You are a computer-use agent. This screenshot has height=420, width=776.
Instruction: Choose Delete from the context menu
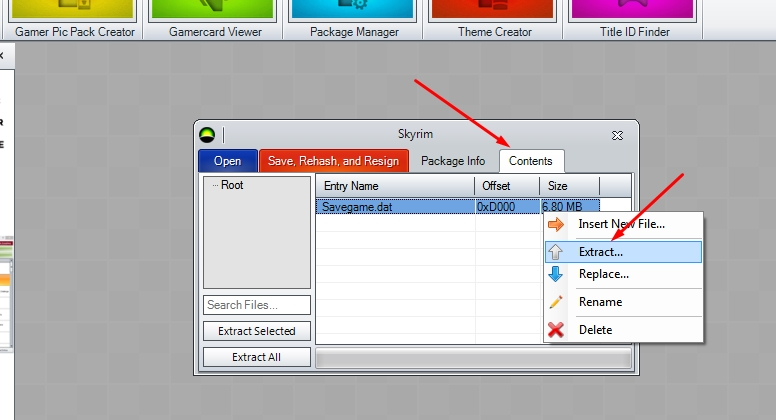tap(623, 329)
